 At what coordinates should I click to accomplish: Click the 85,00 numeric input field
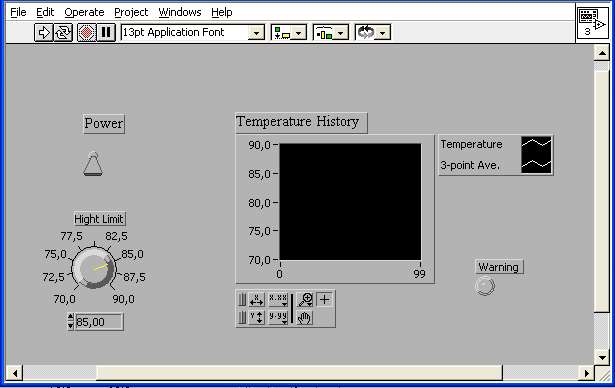[x=99, y=322]
